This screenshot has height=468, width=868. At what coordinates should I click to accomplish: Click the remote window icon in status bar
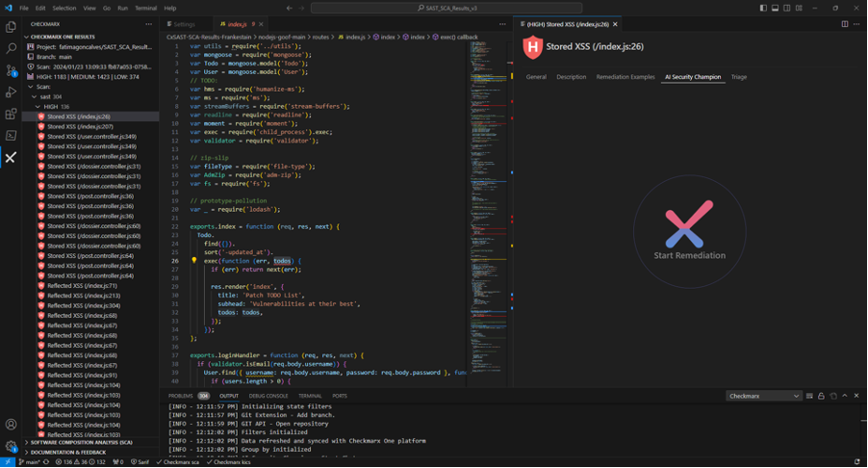(8, 462)
